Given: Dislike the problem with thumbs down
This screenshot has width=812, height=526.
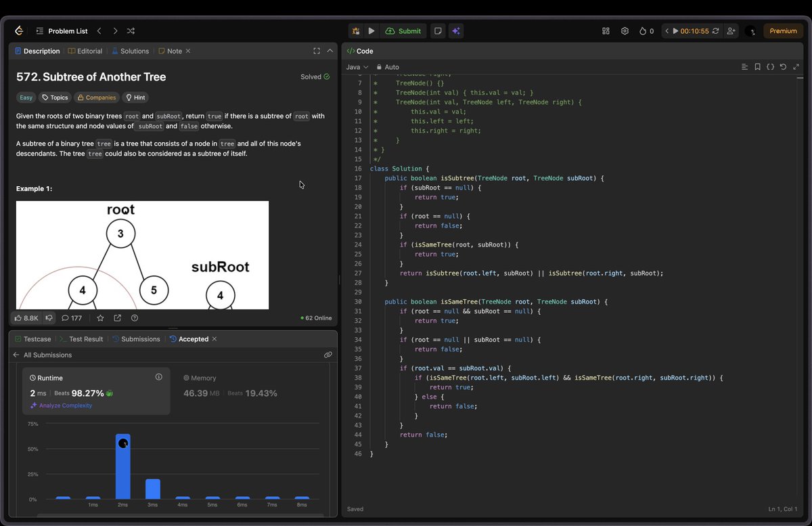Looking at the screenshot, I should click(x=49, y=317).
